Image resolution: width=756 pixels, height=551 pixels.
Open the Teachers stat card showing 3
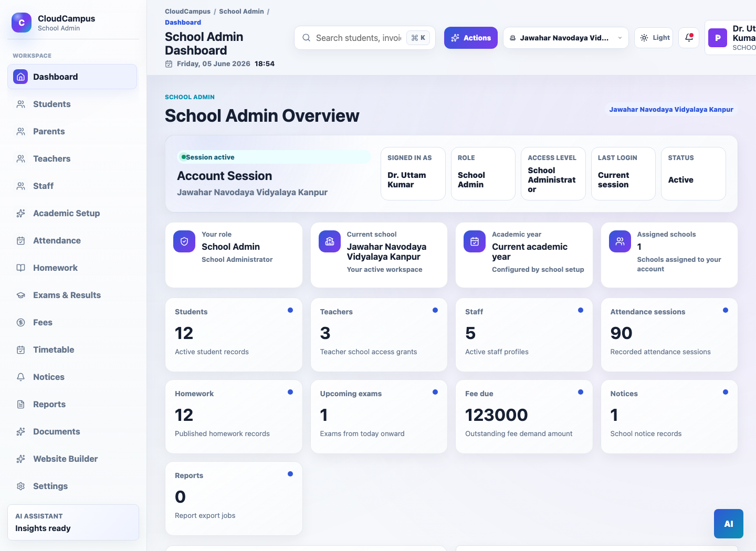coord(379,335)
